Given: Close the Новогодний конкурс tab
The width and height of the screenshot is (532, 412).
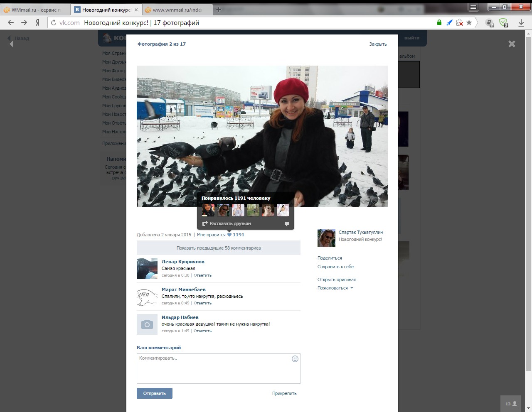Looking at the screenshot, I should coord(136,10).
